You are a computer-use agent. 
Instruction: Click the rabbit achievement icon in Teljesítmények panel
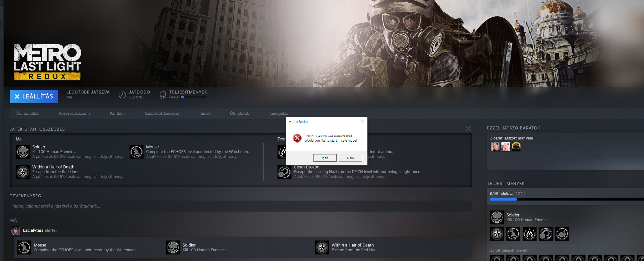tap(562, 234)
